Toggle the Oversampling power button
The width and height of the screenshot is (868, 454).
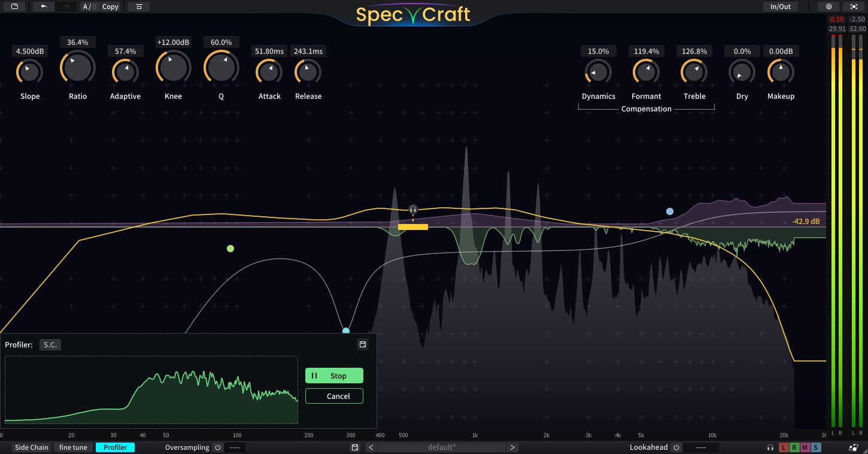pos(218,447)
